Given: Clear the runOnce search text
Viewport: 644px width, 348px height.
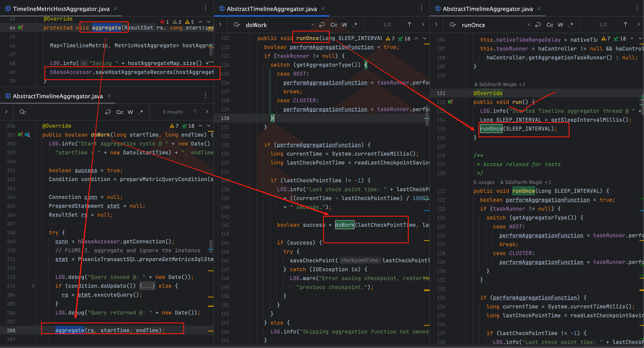Looking at the screenshot, I should click(529, 24).
